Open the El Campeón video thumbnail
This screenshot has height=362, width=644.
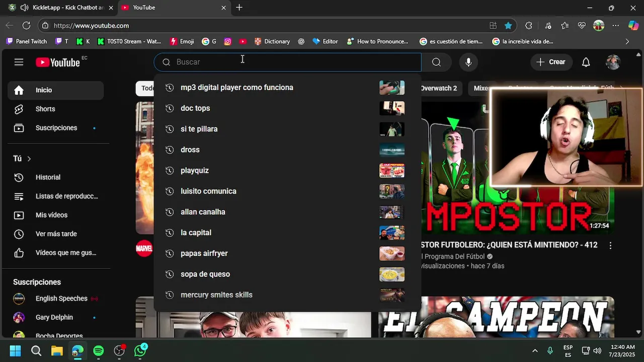click(496, 317)
